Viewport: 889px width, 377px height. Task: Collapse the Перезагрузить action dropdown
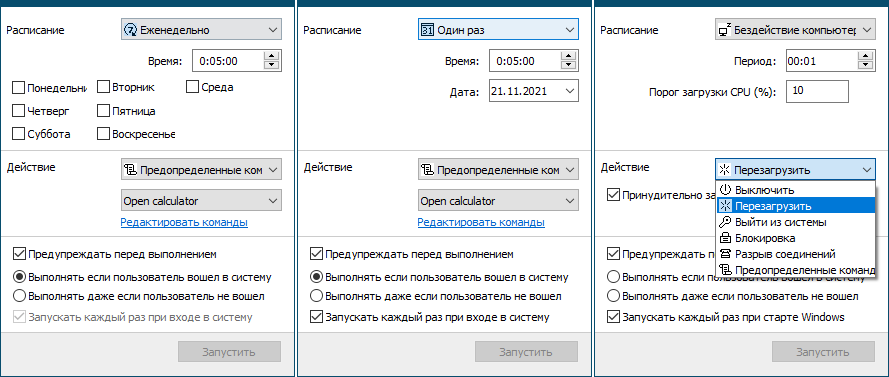pyautogui.click(x=795, y=169)
